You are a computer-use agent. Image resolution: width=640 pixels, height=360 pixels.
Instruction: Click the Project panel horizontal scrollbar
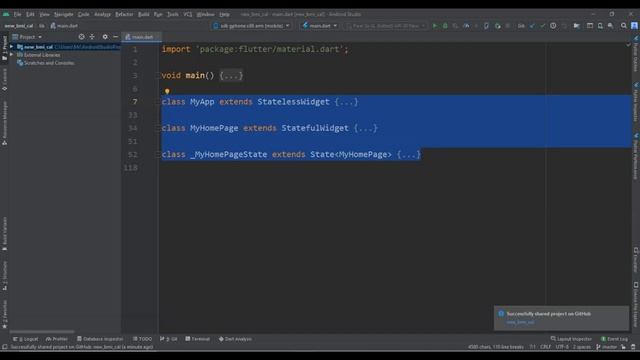[42, 331]
